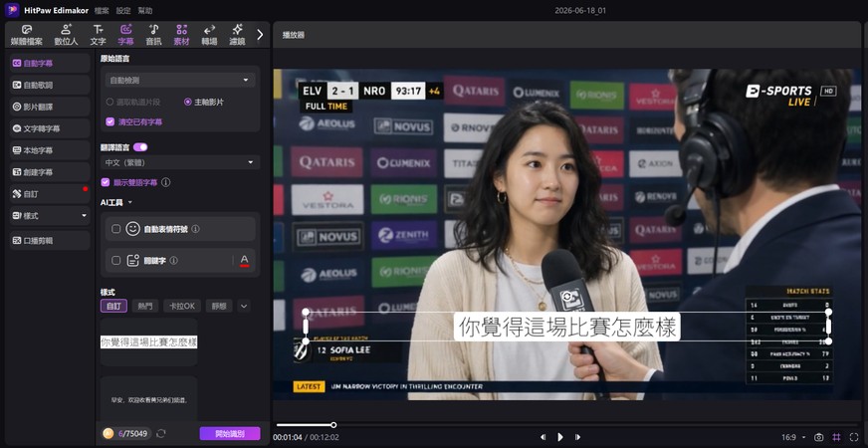Screen dimensions: 868x448
Task: Choose the 你覺得這場比賽怎麼樣 style preview thumbnail
Action: coord(149,342)
